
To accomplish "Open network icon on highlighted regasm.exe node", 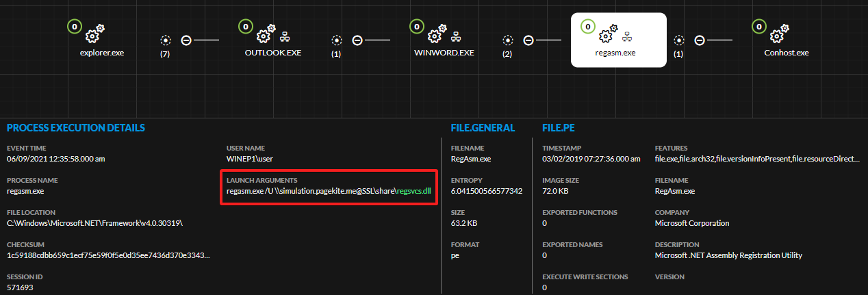I will [625, 36].
